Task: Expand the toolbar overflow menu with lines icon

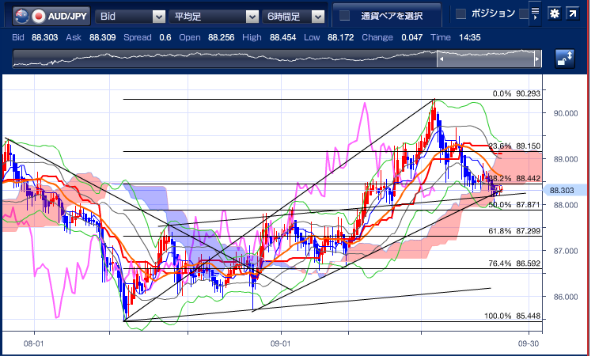Action: tap(535, 13)
